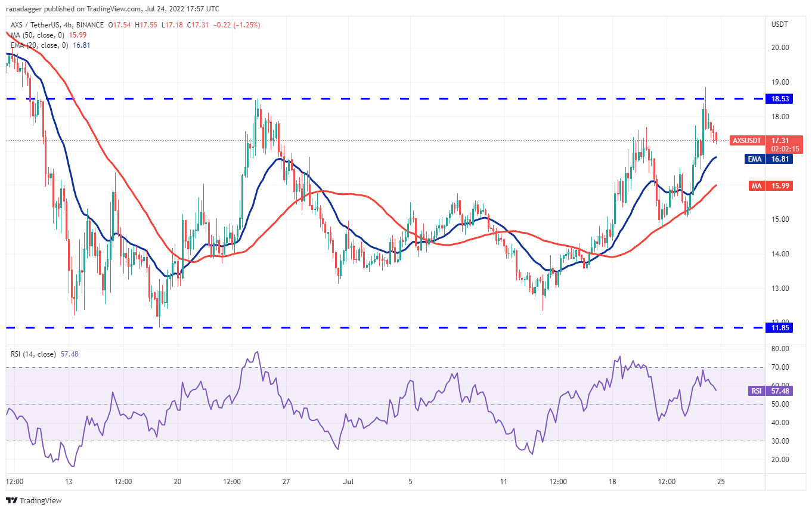The height and width of the screenshot is (511, 812).
Task: Select the MA (50, close, 0) legend
Action: 37,35
